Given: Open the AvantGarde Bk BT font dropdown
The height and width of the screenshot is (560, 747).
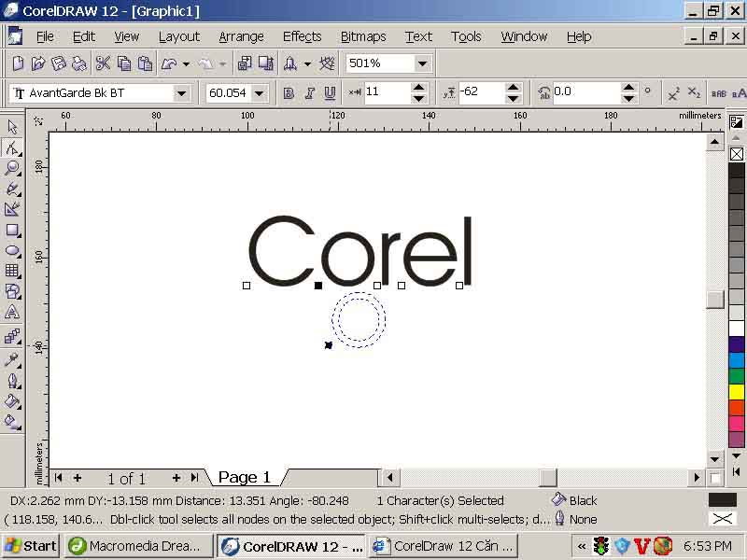Looking at the screenshot, I should click(181, 93).
